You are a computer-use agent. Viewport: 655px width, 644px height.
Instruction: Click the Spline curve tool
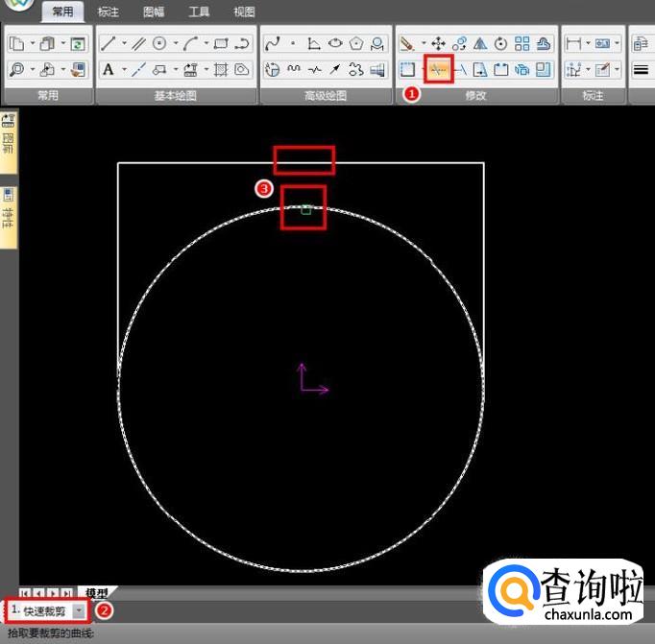pos(272,43)
